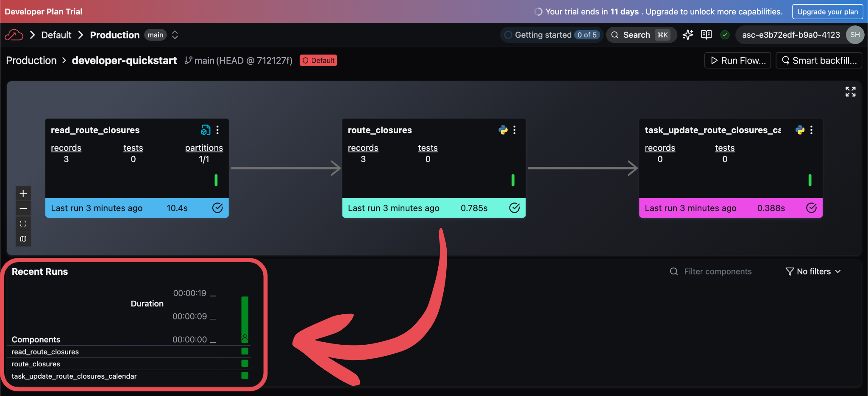Click the green bar in read_route_closures card

[x=216, y=180]
